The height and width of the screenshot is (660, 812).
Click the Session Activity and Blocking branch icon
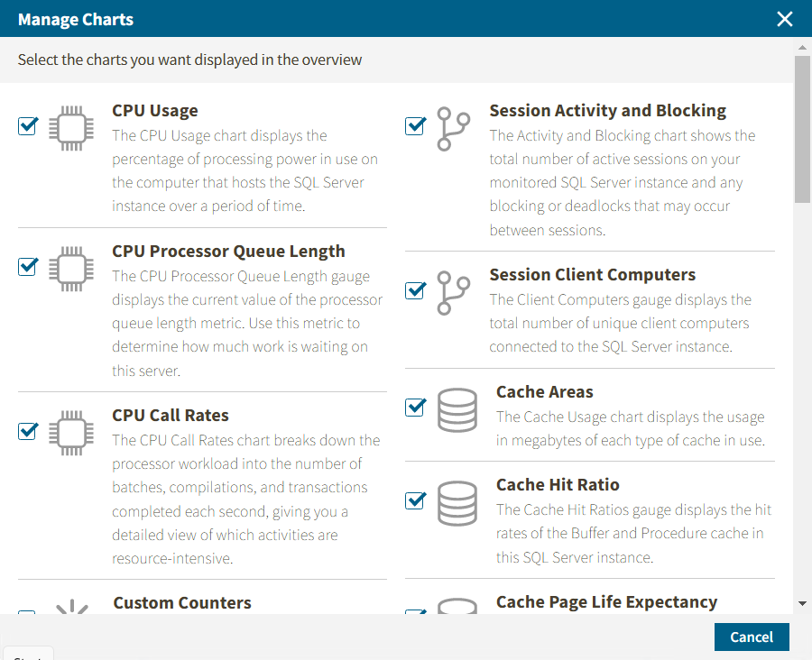point(453,129)
